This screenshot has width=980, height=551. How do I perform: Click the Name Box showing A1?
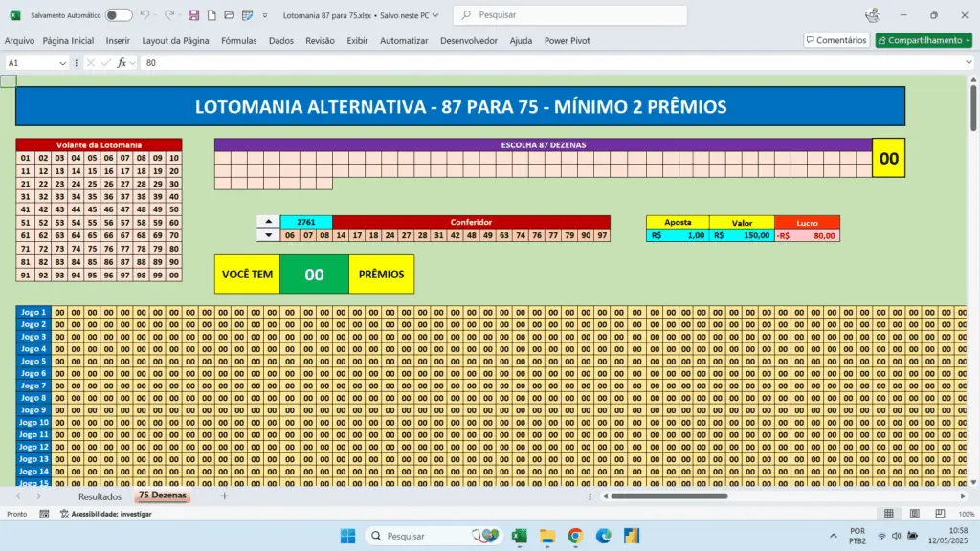(32, 63)
